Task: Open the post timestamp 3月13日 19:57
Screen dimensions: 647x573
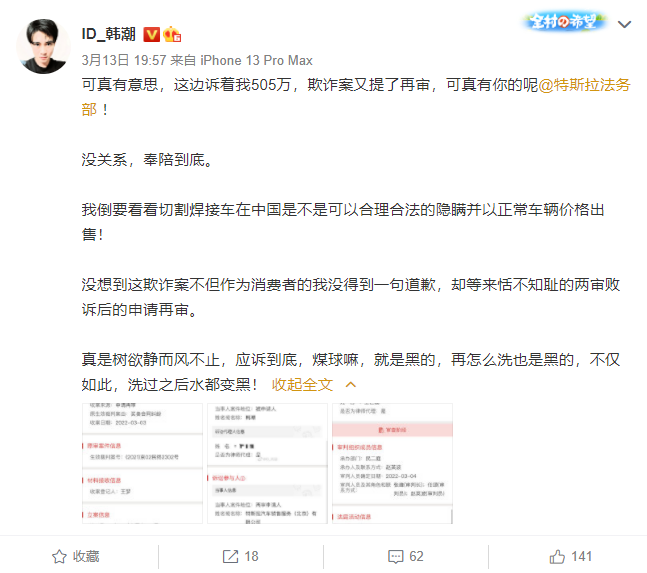Action: tap(124, 60)
